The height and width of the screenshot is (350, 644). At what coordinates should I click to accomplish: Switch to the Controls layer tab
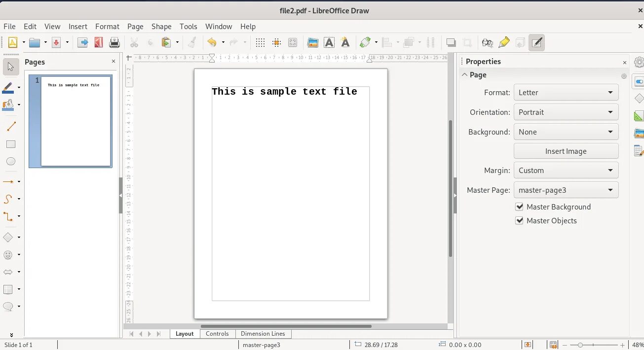(x=217, y=334)
